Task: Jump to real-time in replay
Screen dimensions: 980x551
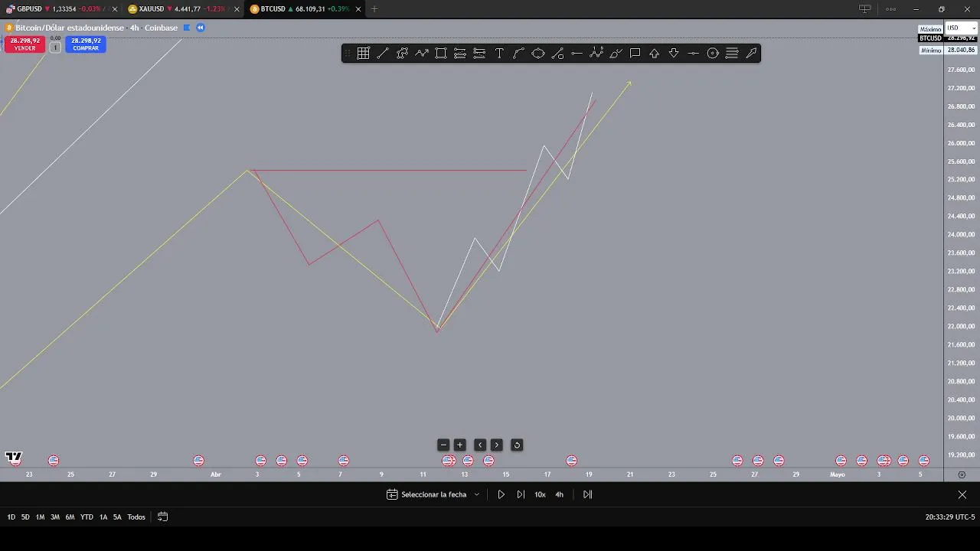Action: point(588,494)
